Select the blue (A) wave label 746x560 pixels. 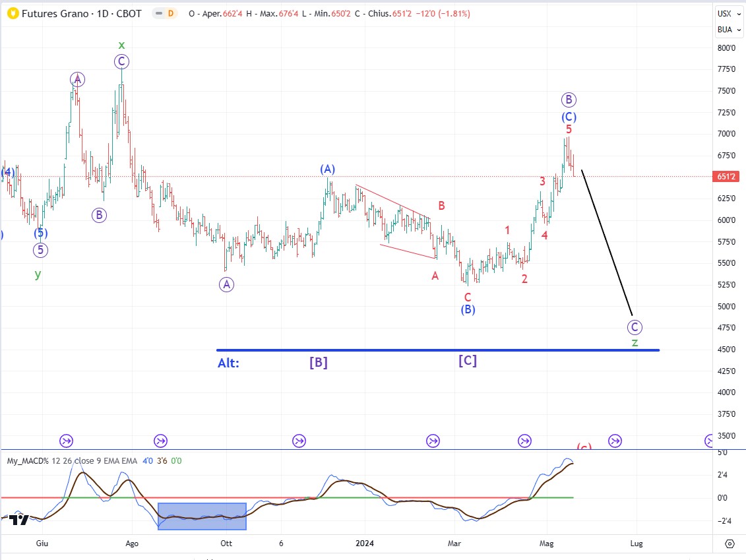327,169
